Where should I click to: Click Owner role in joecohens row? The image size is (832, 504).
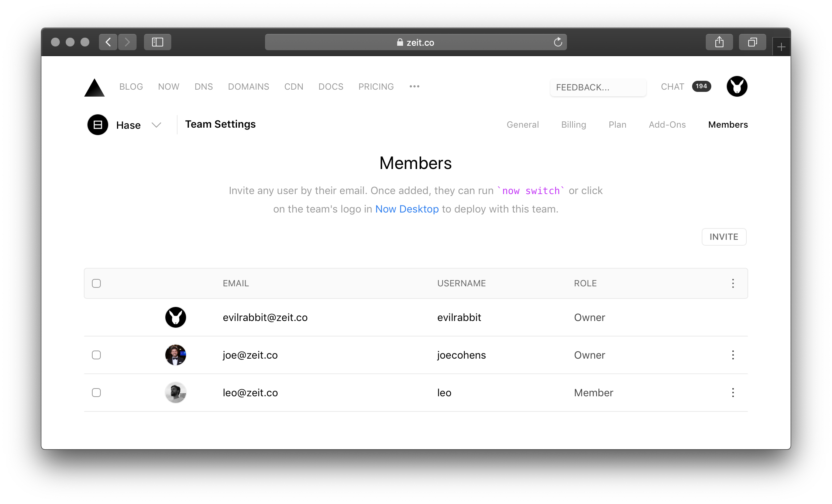coord(589,355)
